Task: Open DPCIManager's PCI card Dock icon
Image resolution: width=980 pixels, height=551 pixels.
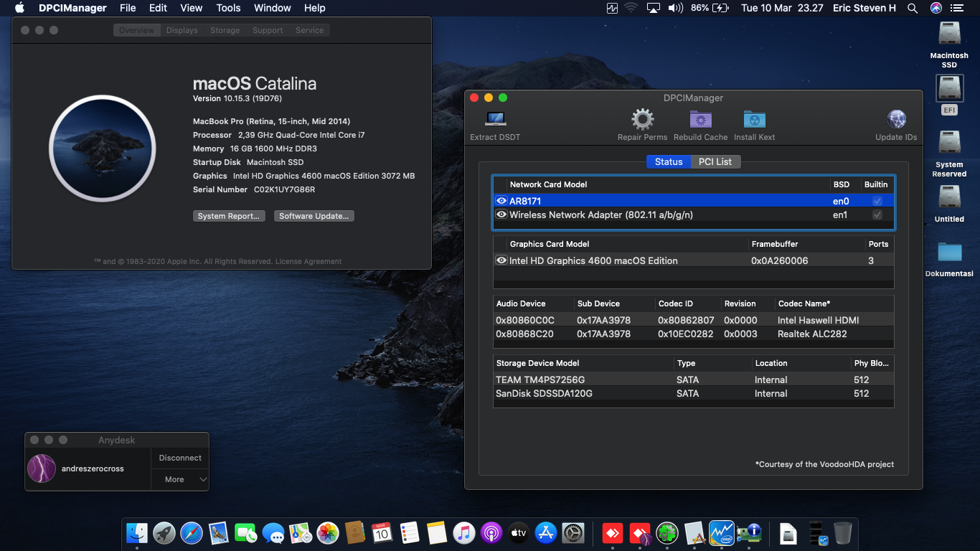Action: (x=749, y=533)
